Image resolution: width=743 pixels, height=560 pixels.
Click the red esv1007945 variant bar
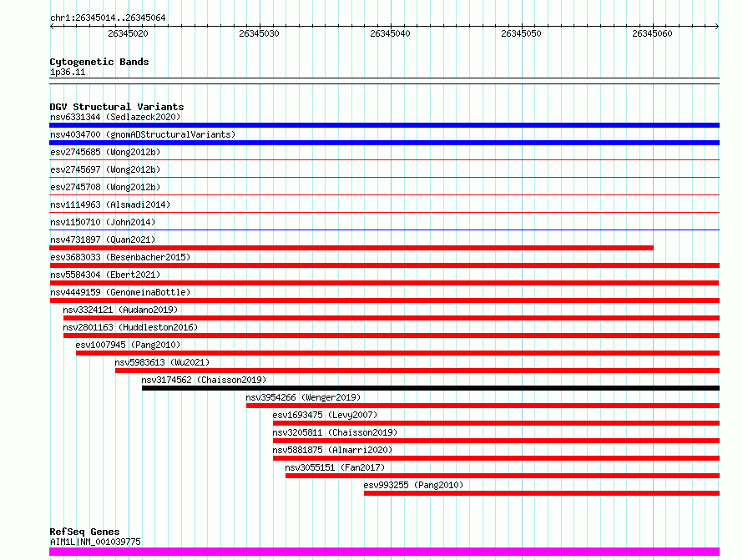pos(397,353)
